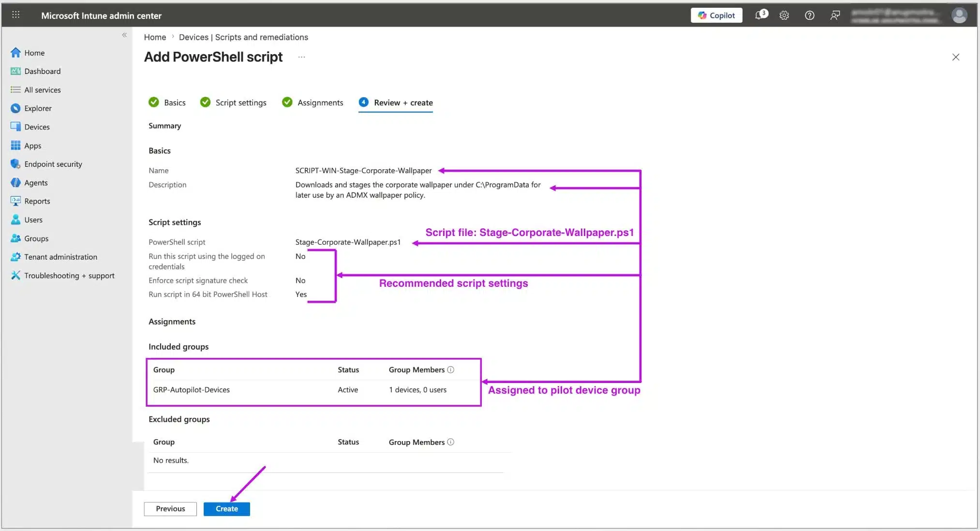Click the Endpoint security shield icon
This screenshot has height=531, width=980.
coord(15,164)
